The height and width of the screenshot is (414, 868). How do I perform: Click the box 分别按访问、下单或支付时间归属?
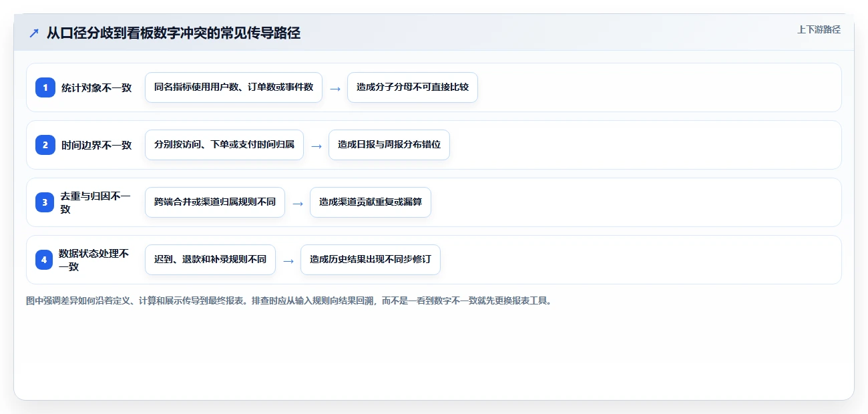[x=224, y=145]
